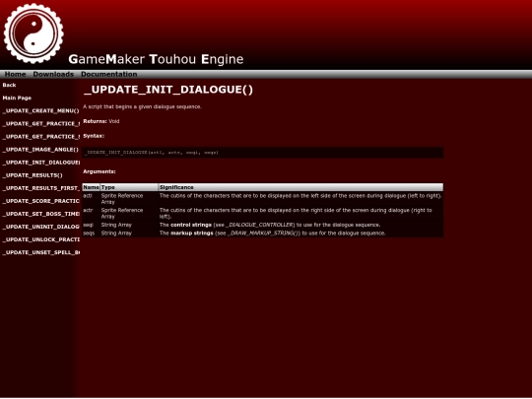This screenshot has height=399, width=532.
Task: Follow the _DIALOGUE_CONTROLLER reference in the table
Action: pos(259,225)
